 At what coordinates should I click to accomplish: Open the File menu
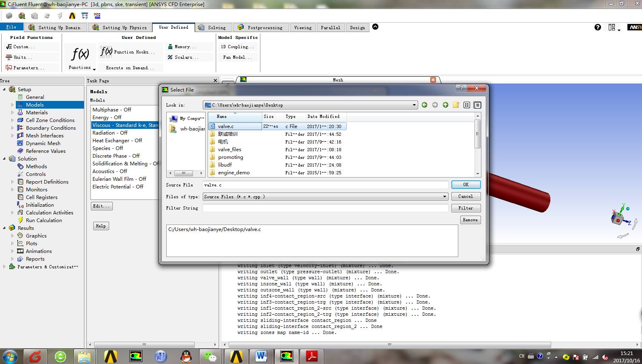pyautogui.click(x=11, y=27)
